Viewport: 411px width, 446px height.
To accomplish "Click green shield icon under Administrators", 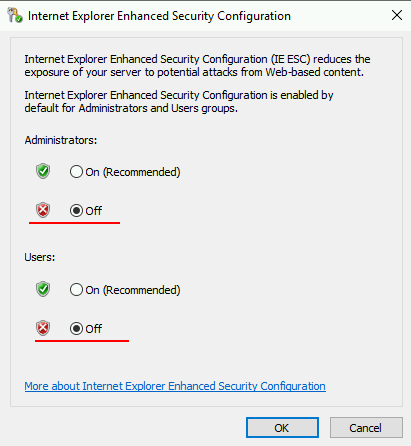I will point(43,171).
